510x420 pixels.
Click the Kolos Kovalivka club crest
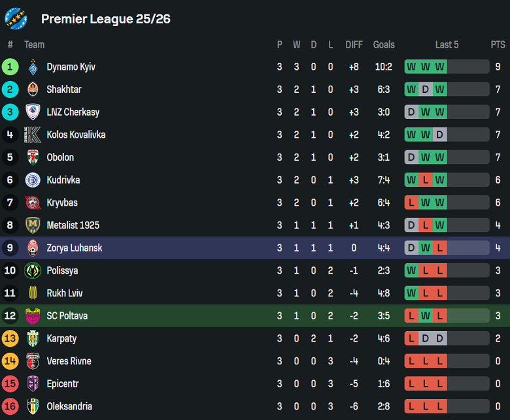(x=33, y=135)
